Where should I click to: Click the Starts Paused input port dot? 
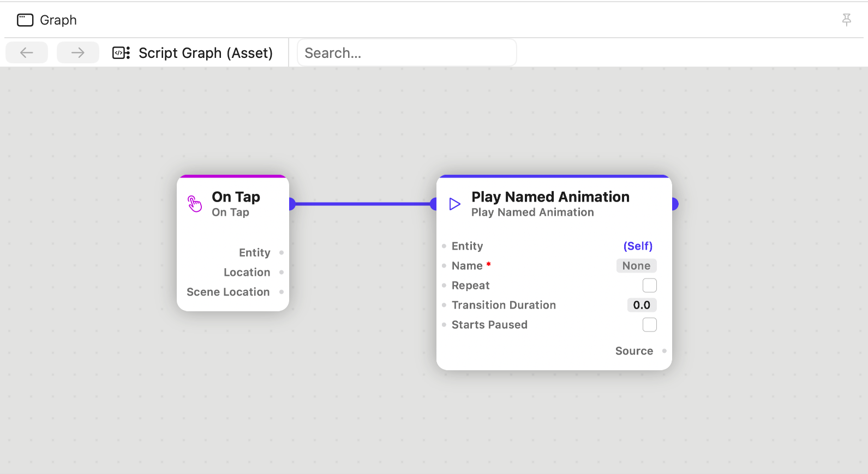444,325
